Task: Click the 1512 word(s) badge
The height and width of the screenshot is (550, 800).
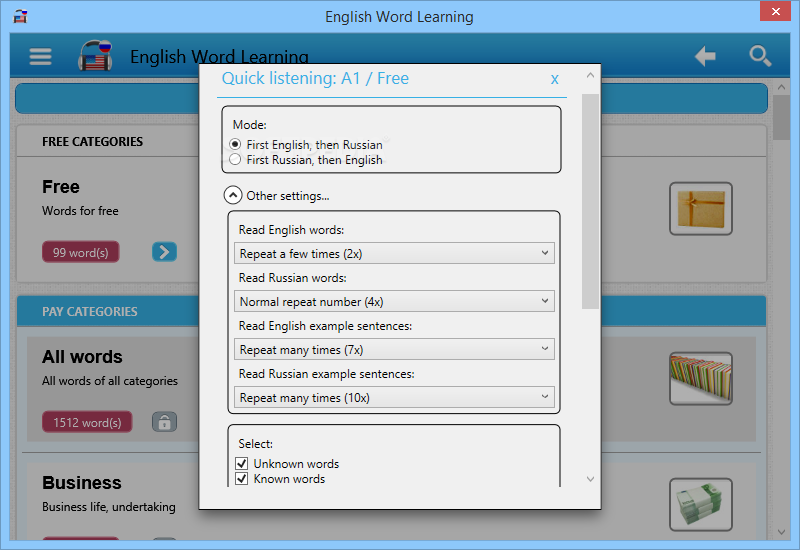Action: [87, 422]
